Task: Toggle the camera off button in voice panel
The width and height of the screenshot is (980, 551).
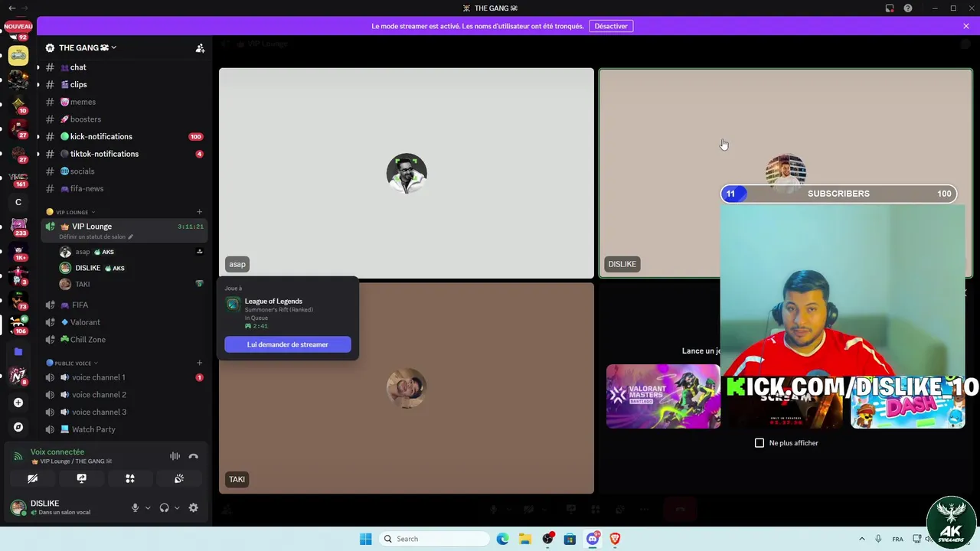Action: (32, 478)
